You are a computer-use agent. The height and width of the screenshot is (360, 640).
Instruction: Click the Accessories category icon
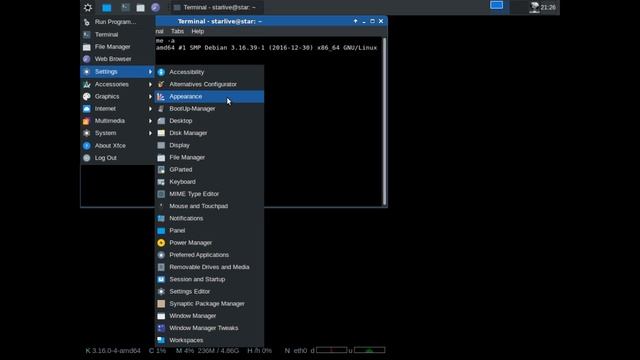coord(87,84)
